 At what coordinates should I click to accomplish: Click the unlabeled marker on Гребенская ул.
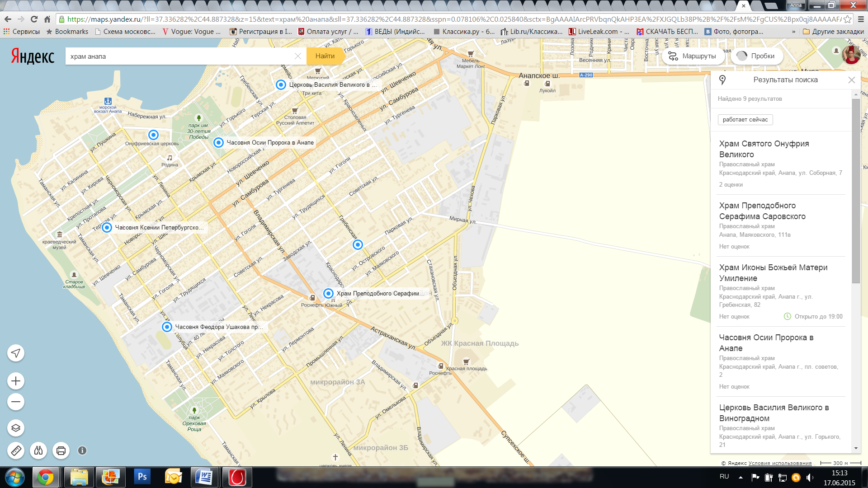(358, 244)
